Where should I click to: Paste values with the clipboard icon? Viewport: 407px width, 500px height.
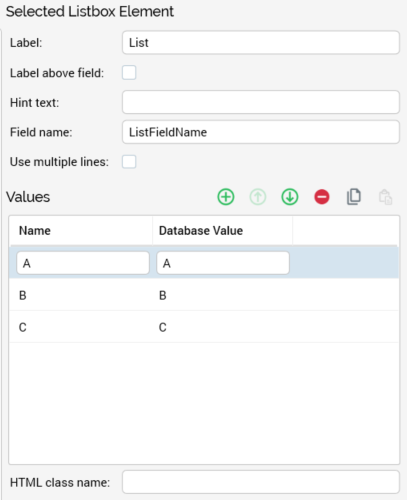click(385, 197)
